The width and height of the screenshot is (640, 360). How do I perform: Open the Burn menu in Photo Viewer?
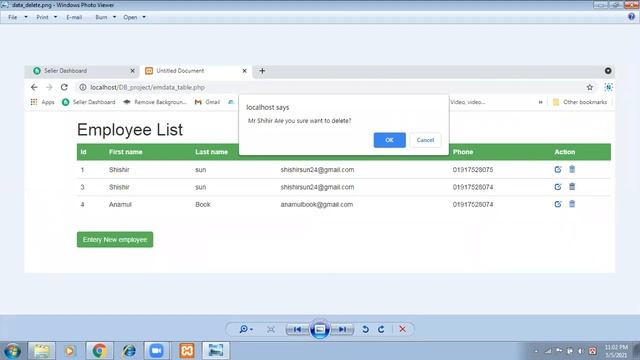point(105,17)
